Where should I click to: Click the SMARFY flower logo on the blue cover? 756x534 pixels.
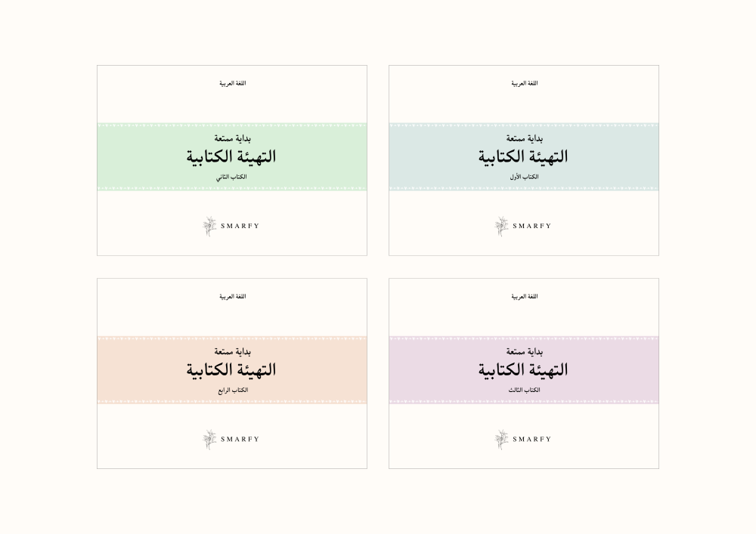coord(501,226)
